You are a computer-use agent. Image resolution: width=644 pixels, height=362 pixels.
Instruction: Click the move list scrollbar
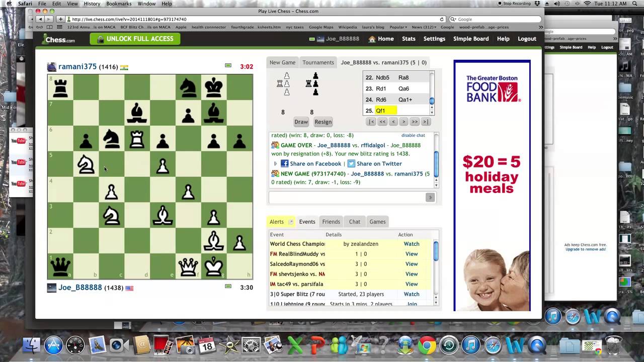[x=432, y=94]
